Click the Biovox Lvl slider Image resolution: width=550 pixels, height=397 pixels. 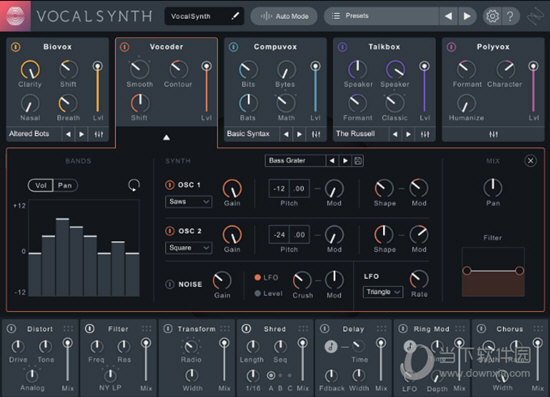98,88
